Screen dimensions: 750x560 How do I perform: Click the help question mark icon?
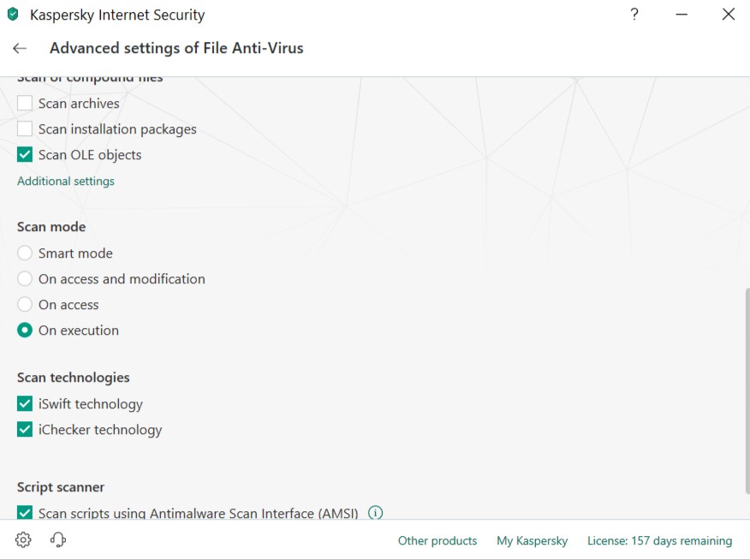tap(634, 15)
